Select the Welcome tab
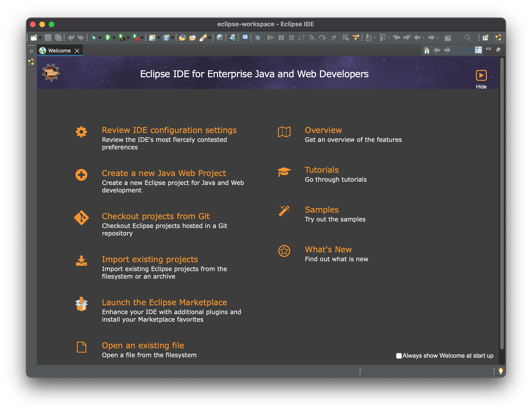Viewport: 532px width, 412px height. [59, 51]
